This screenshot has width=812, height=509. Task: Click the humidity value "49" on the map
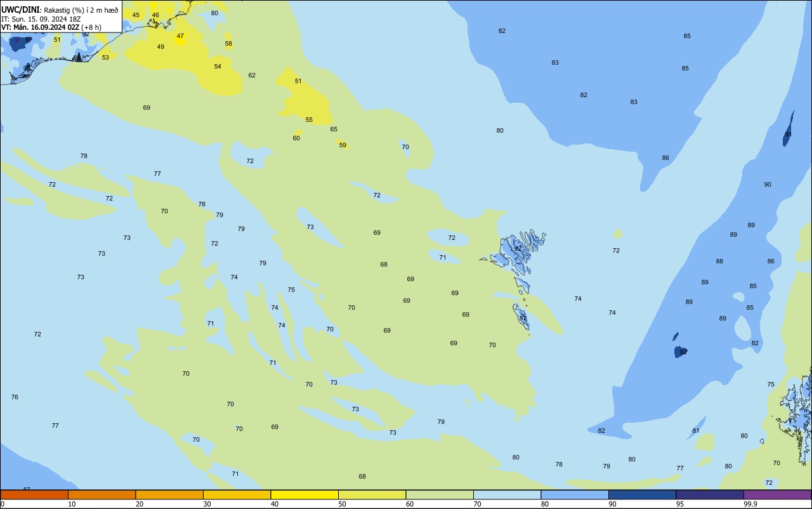(160, 47)
